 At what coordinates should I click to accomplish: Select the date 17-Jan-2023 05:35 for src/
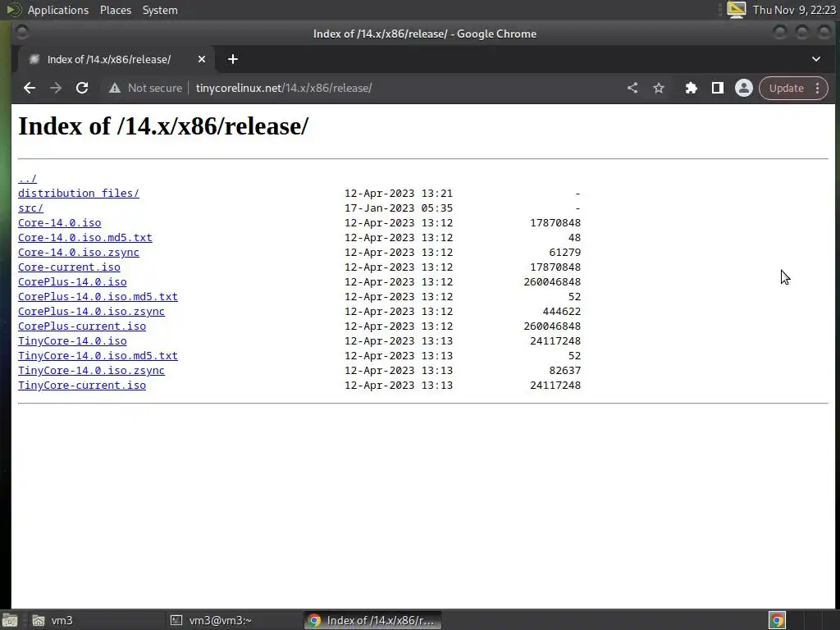[399, 208]
